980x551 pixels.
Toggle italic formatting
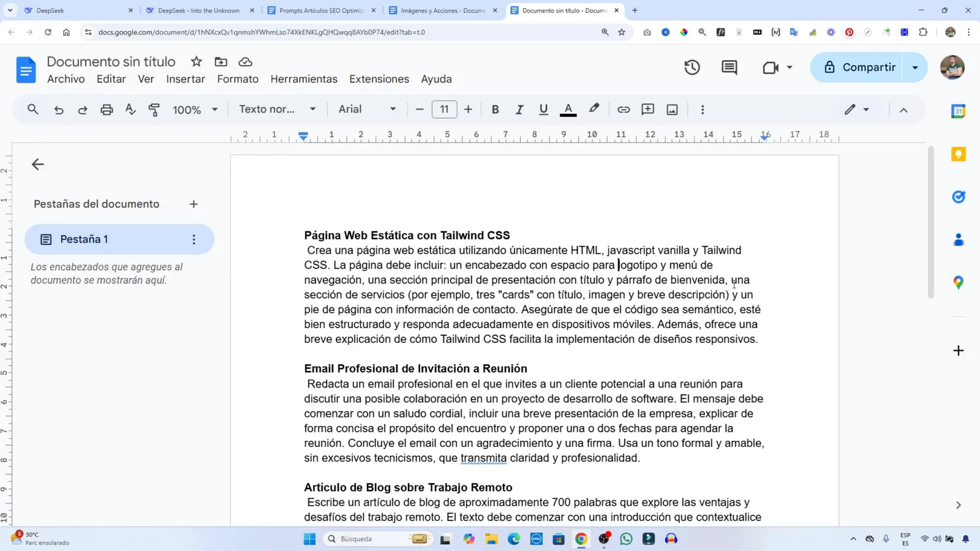point(519,110)
